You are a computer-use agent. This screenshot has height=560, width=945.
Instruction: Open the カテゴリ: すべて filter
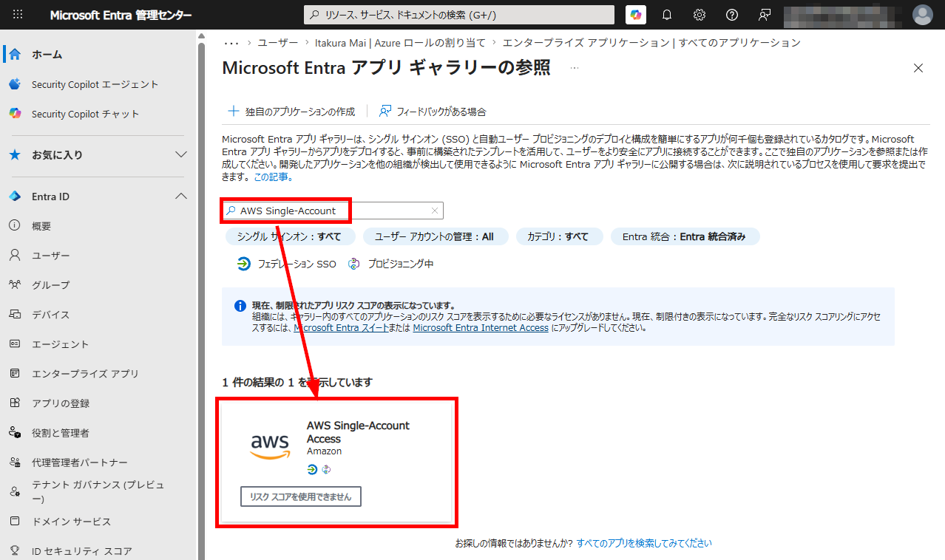(559, 236)
